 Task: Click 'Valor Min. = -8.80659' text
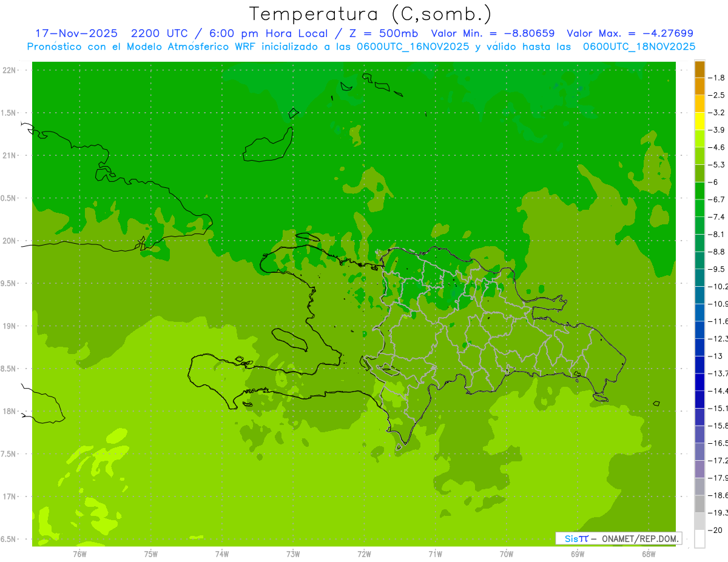click(493, 34)
